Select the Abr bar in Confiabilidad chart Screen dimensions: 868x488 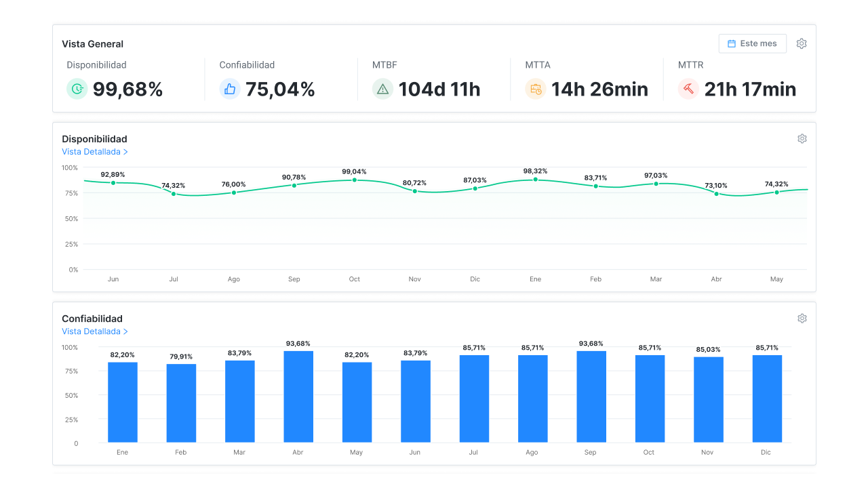pyautogui.click(x=298, y=397)
